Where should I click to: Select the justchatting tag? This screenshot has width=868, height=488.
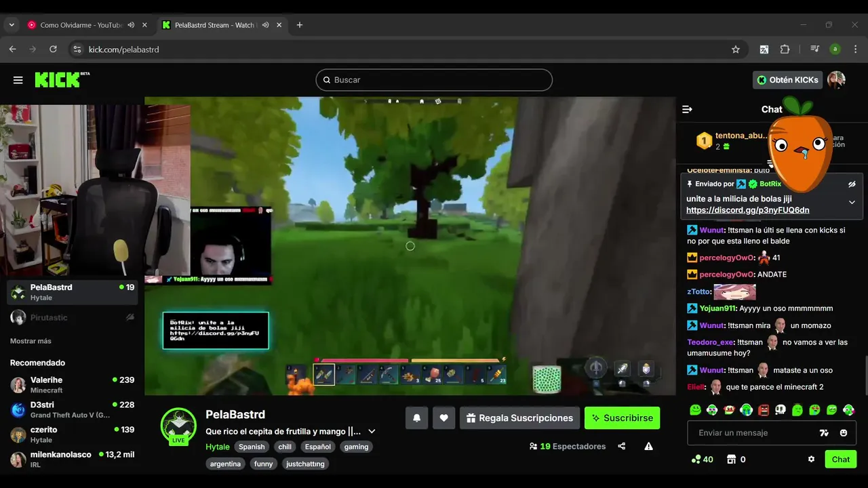305,464
